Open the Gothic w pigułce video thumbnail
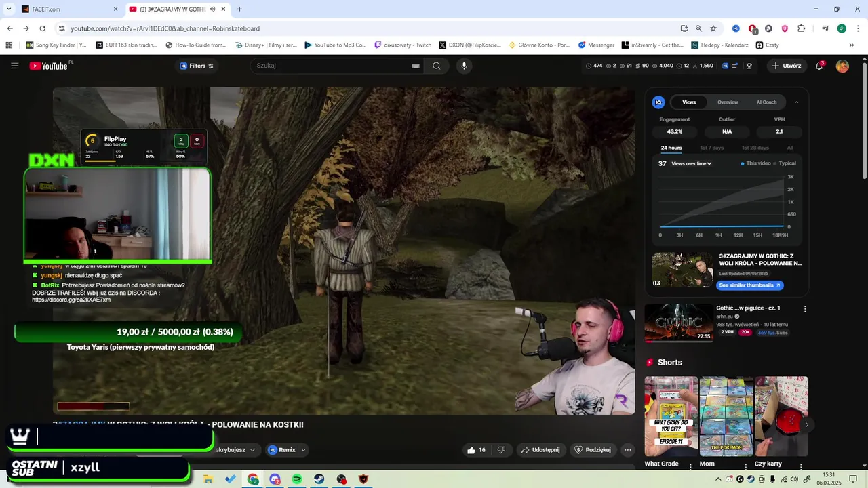 678,323
